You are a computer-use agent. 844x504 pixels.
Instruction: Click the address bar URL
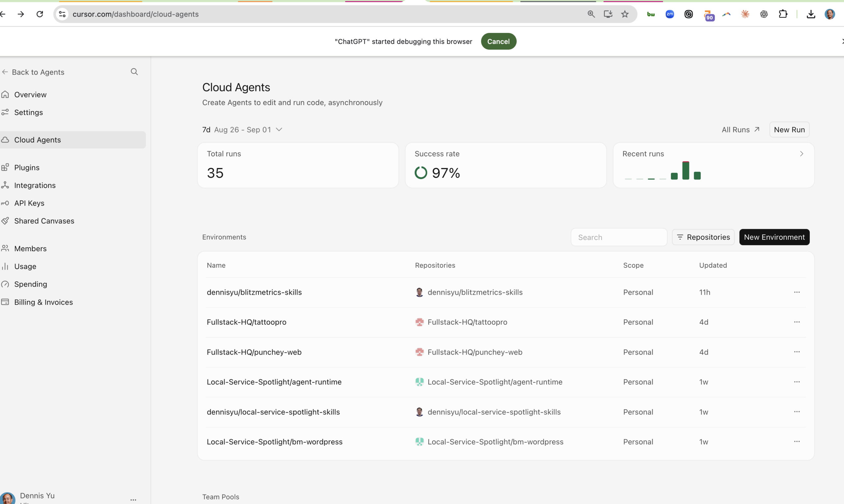click(x=136, y=14)
